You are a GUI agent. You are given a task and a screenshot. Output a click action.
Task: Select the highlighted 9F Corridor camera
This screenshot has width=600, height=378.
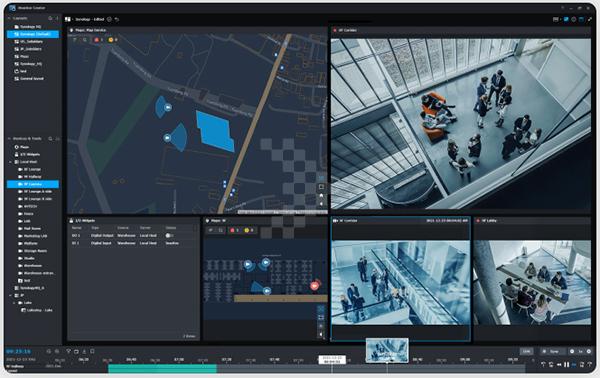33,184
